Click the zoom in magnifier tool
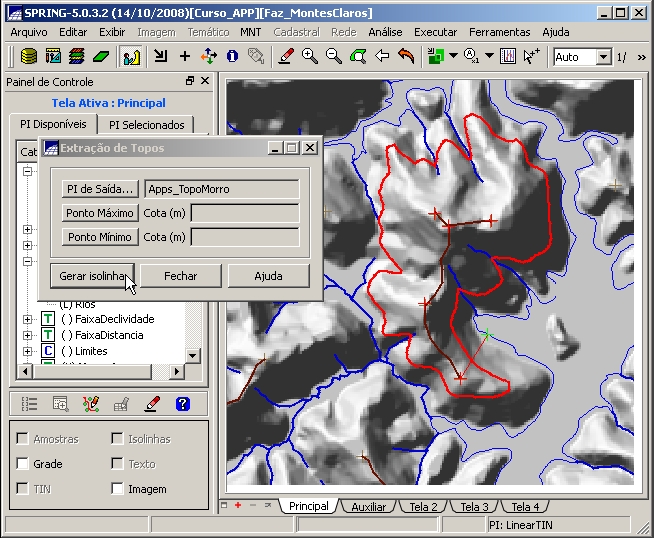654x538 pixels. click(310, 57)
